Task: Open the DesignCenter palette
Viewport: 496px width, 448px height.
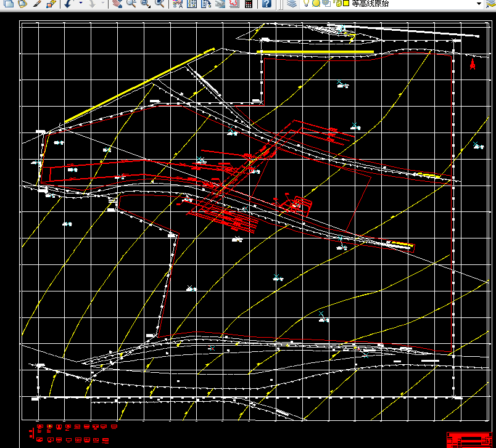Action: [x=192, y=4]
